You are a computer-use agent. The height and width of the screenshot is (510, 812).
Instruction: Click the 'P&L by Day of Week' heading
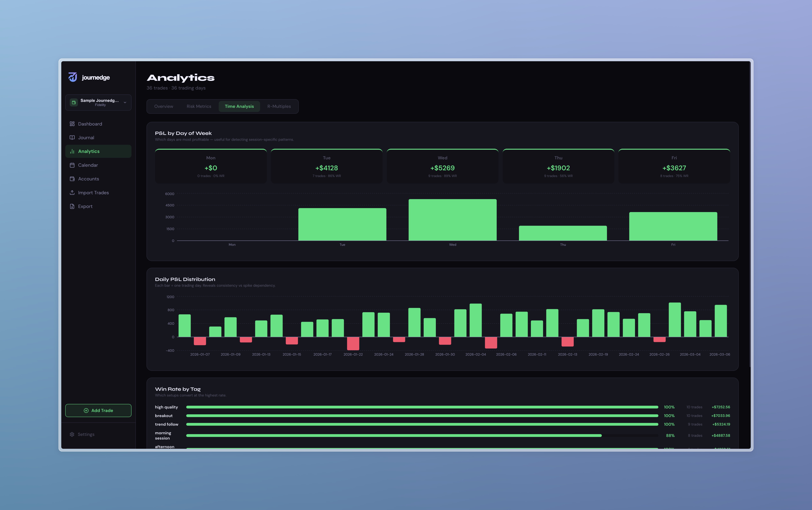pyautogui.click(x=183, y=133)
